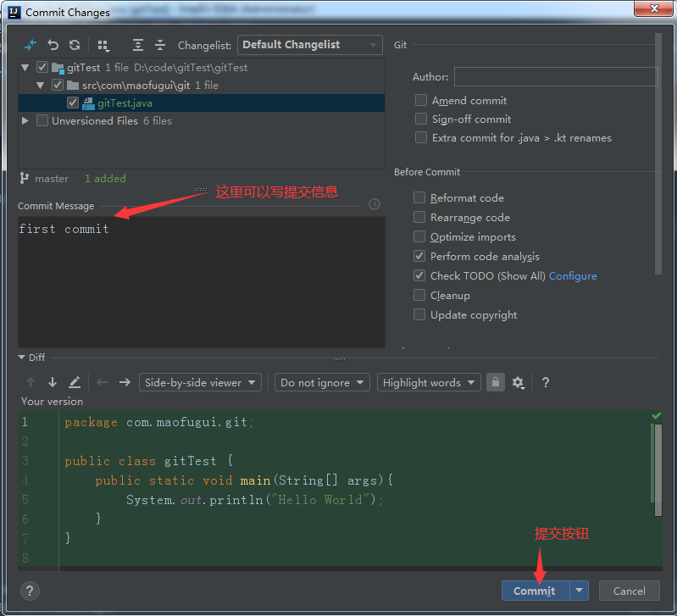Open the Diff settings gear icon
Viewport: 677px width, 616px height.
coord(518,382)
